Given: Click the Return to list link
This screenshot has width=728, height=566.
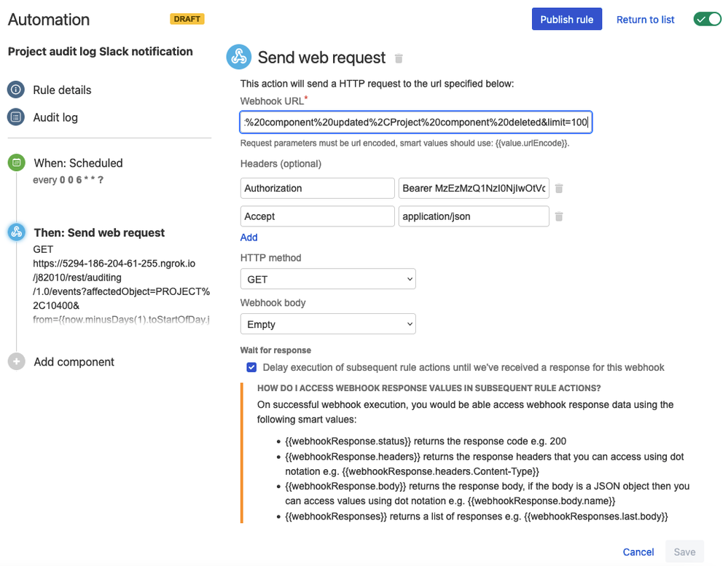Looking at the screenshot, I should pyautogui.click(x=644, y=19).
